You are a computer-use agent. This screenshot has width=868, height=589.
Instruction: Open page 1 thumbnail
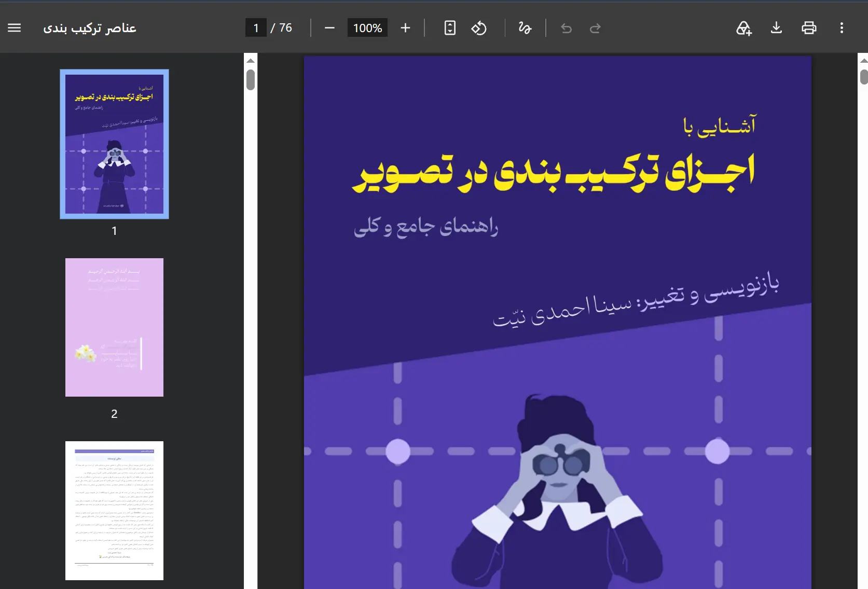pos(114,144)
